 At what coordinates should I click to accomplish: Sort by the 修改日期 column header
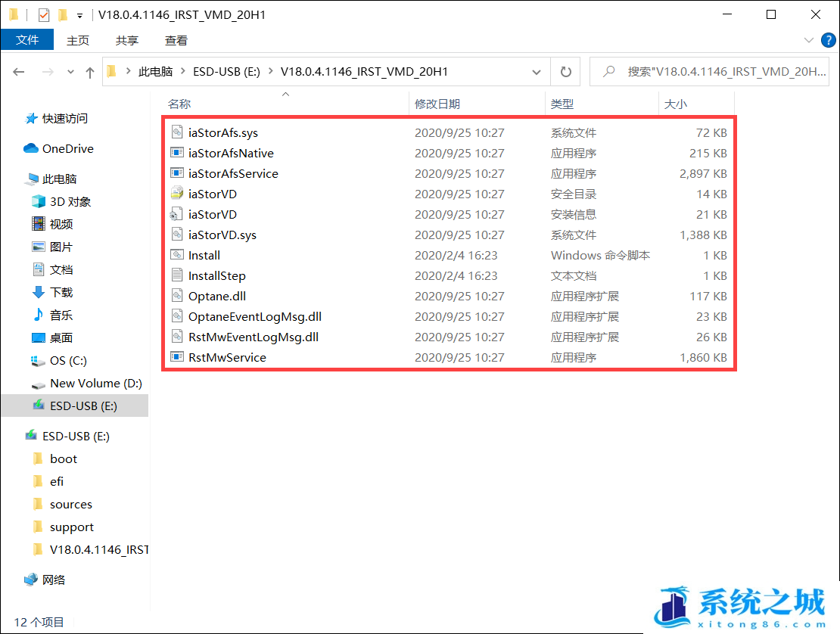478,104
